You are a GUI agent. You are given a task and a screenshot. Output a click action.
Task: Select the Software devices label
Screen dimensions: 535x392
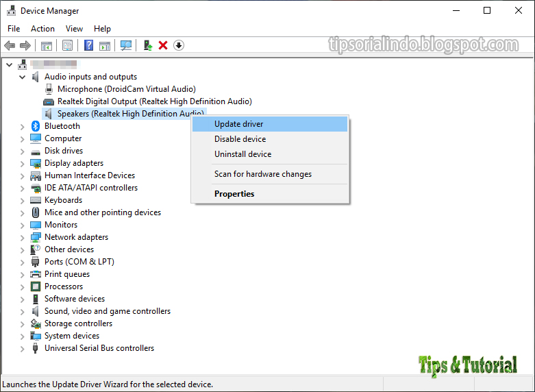[75, 299]
